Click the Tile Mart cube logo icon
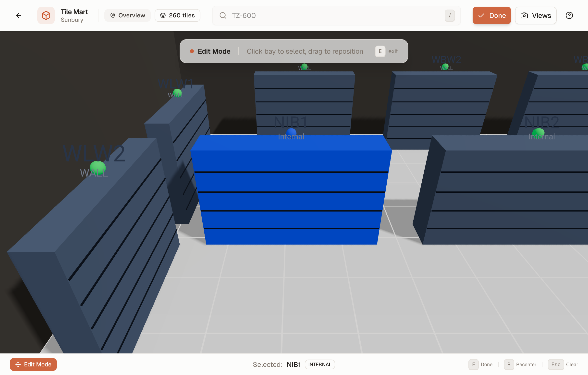The image size is (588, 375). (x=46, y=15)
